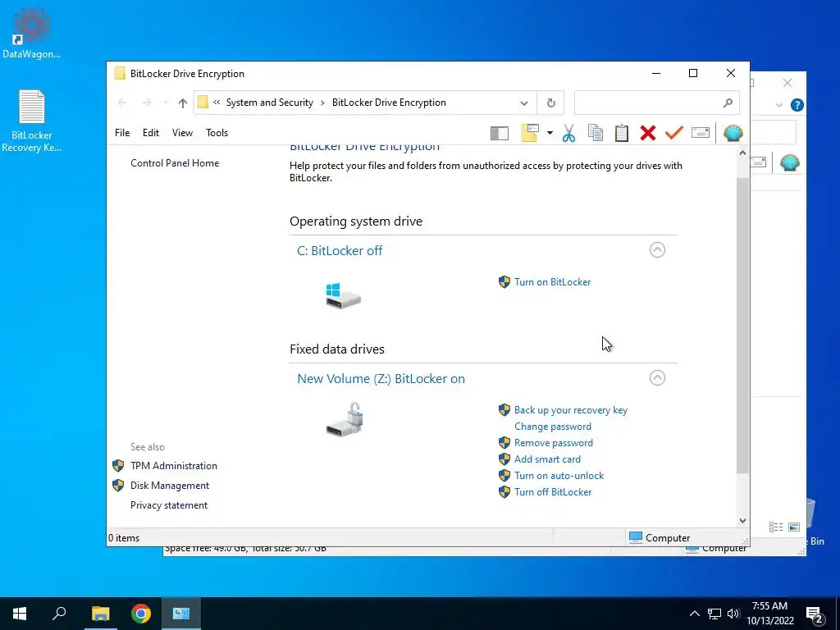Open Control Panel Home link
The width and height of the screenshot is (840, 630).
(175, 163)
